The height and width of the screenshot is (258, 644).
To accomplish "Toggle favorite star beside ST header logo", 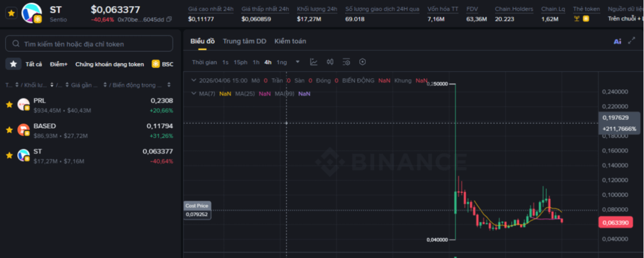I will 11,13.
